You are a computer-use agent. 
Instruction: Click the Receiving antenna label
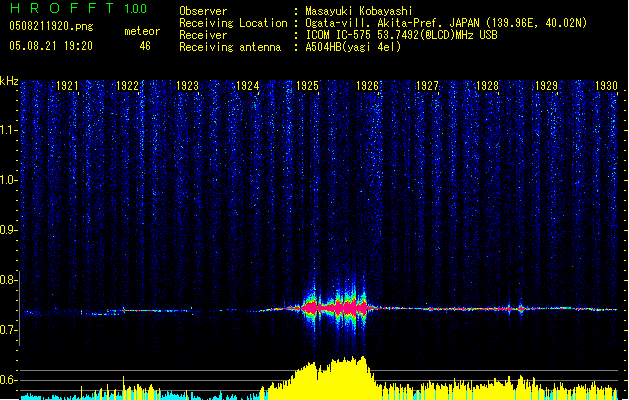click(230, 47)
